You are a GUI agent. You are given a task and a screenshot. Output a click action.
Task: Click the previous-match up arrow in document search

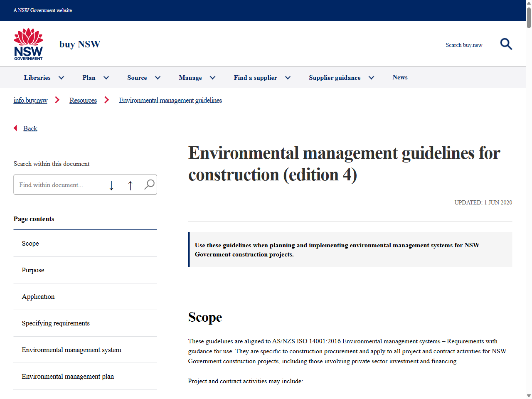point(130,185)
